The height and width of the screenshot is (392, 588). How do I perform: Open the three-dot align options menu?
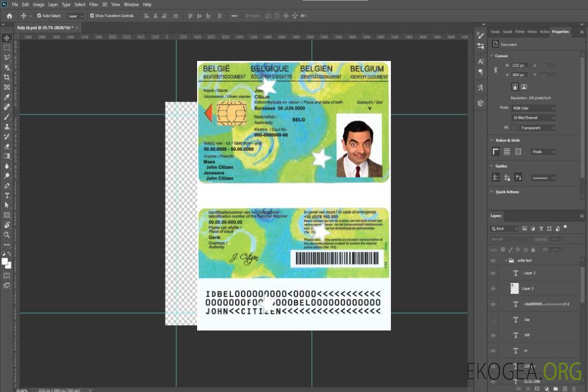click(x=234, y=16)
